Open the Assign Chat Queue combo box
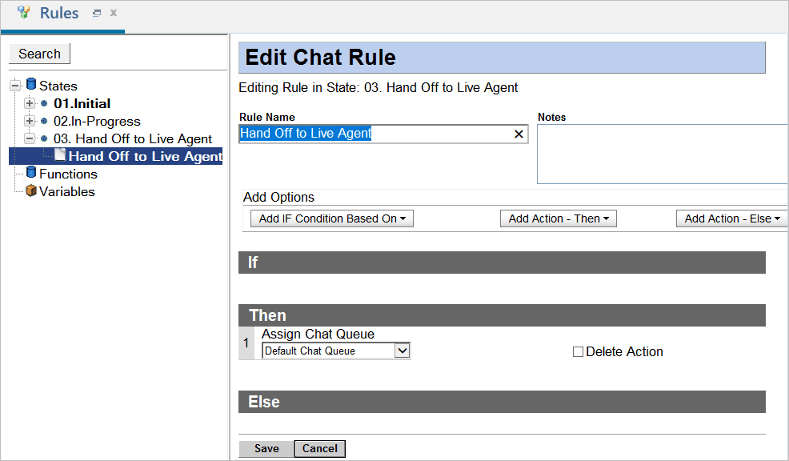This screenshot has width=789, height=461. [402, 351]
